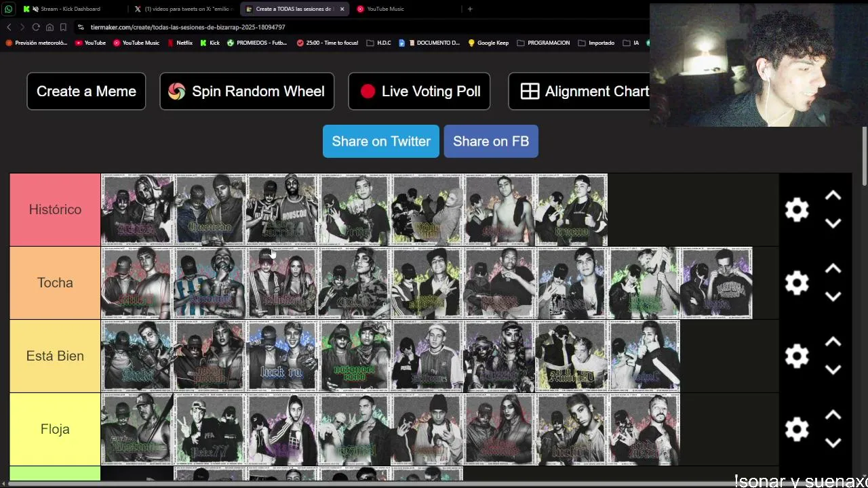Select the red Histórico tier label

coord(55,209)
